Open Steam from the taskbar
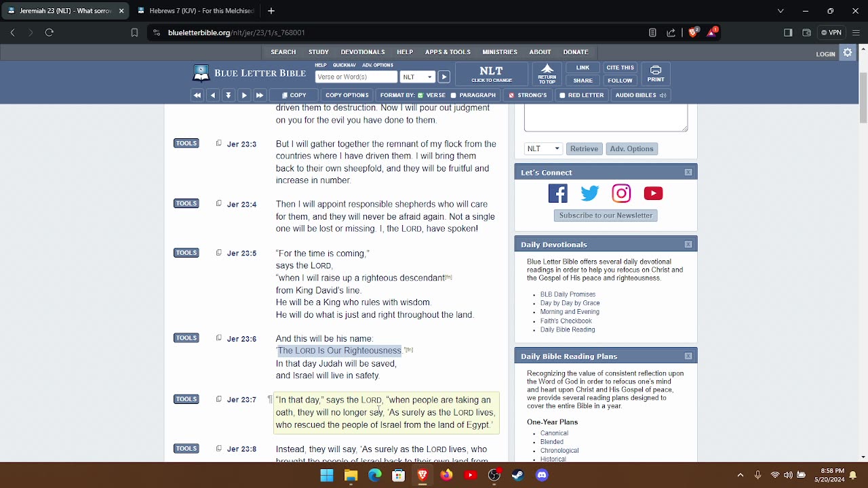The height and width of the screenshot is (488, 868). pyautogui.click(x=518, y=475)
